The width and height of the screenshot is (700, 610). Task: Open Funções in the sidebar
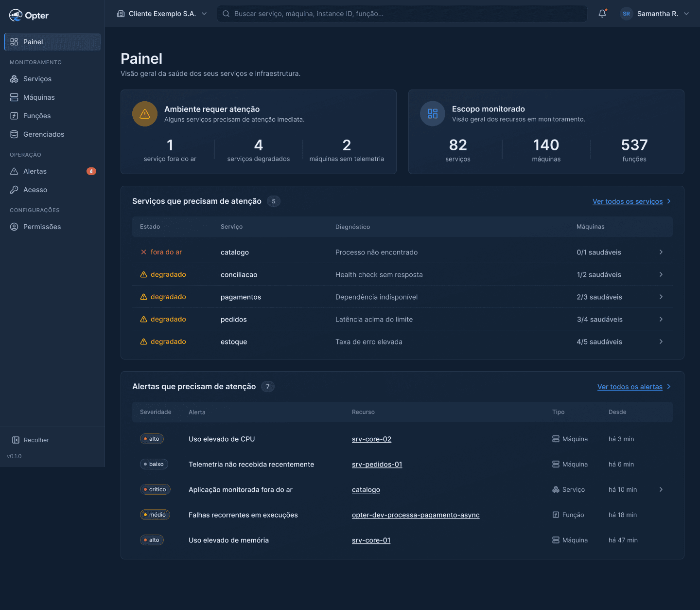coord(52,116)
